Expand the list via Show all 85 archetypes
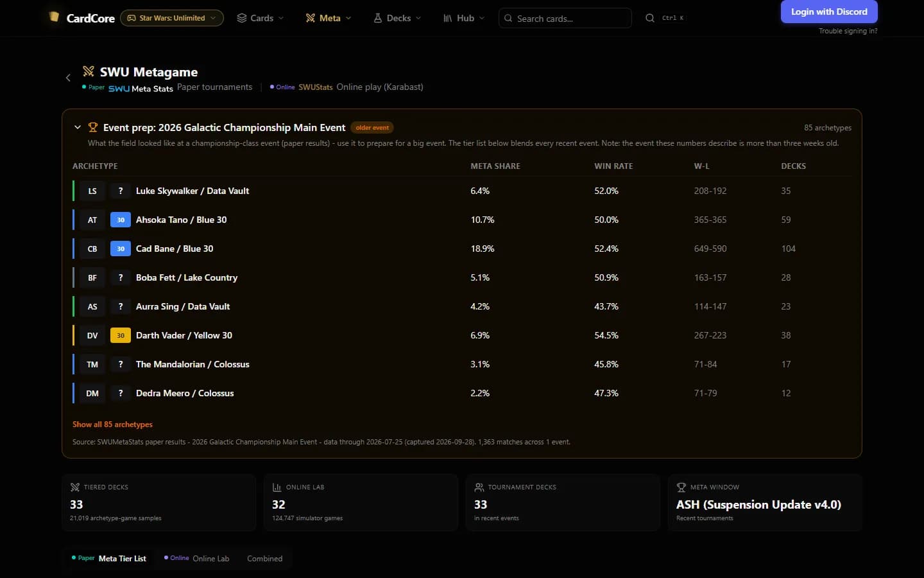Screen dimensions: 924x578 pyautogui.click(x=112, y=425)
